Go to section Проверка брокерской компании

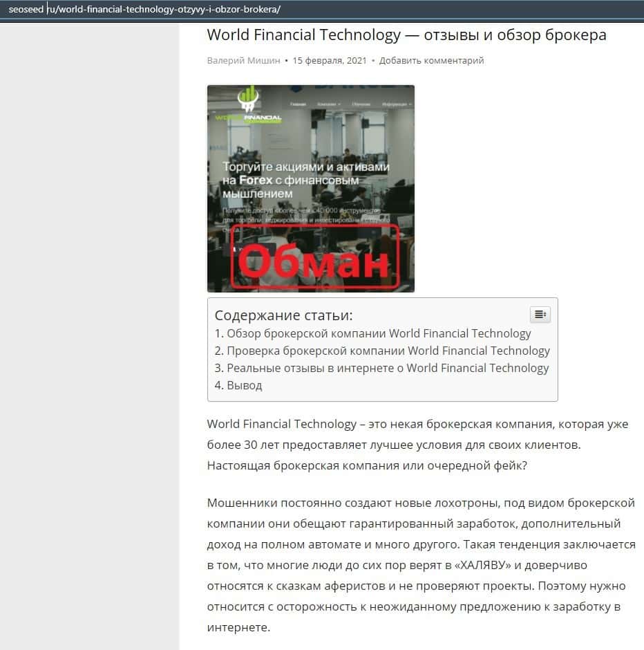pyautogui.click(x=388, y=351)
